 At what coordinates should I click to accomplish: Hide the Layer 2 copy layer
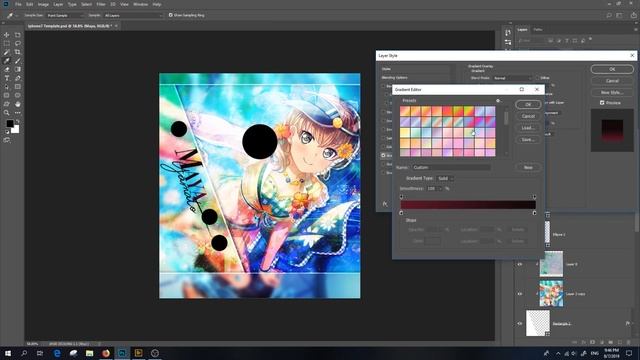click(520, 293)
